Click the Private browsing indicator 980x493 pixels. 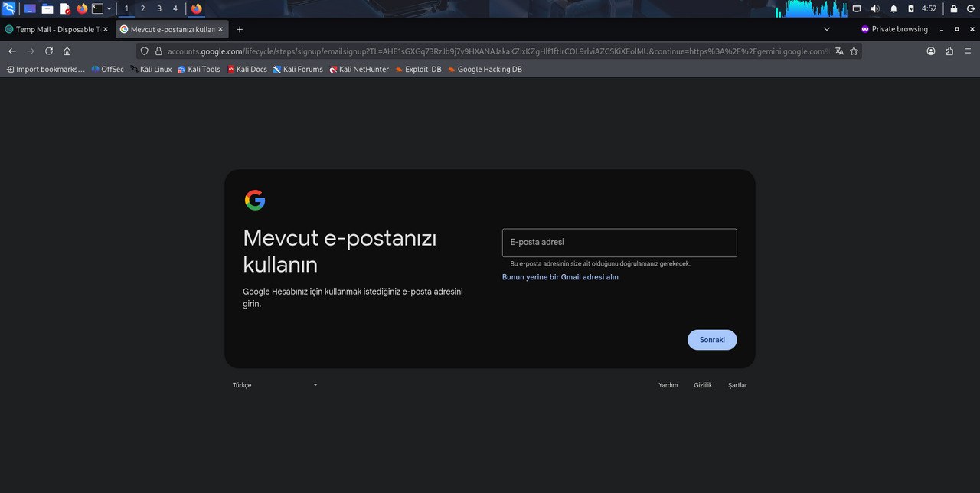pyautogui.click(x=894, y=29)
